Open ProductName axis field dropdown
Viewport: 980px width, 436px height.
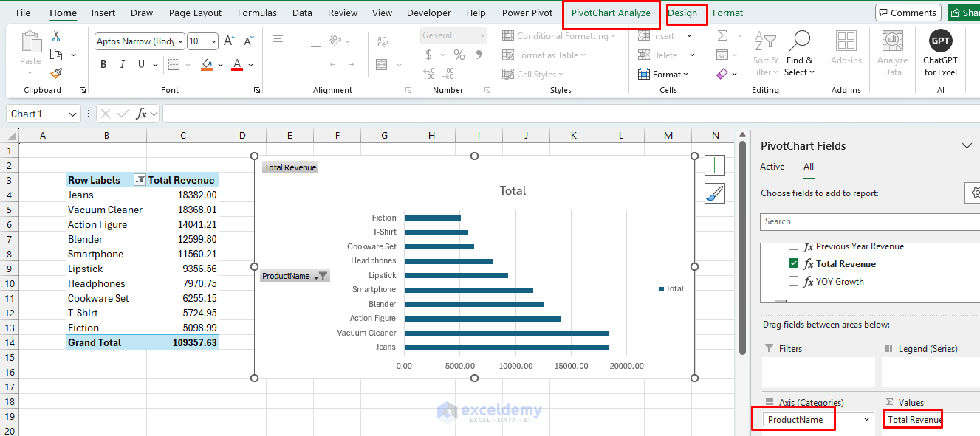tap(867, 420)
